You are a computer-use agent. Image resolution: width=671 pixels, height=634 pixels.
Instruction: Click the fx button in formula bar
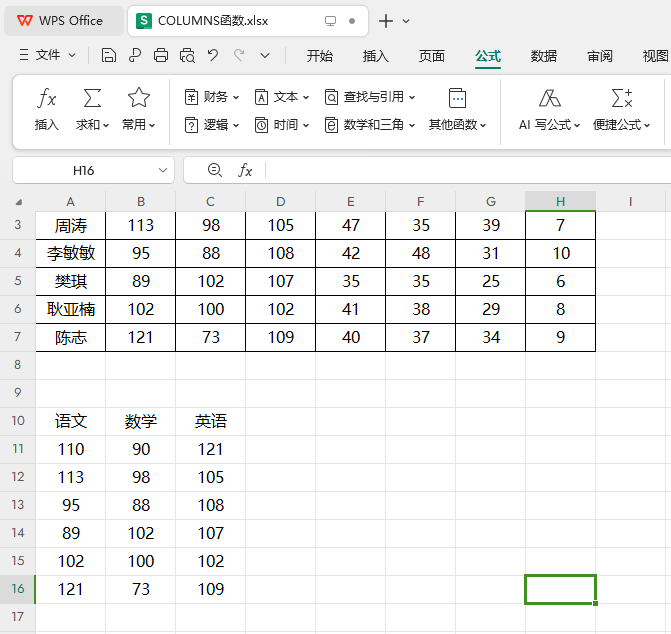(245, 170)
